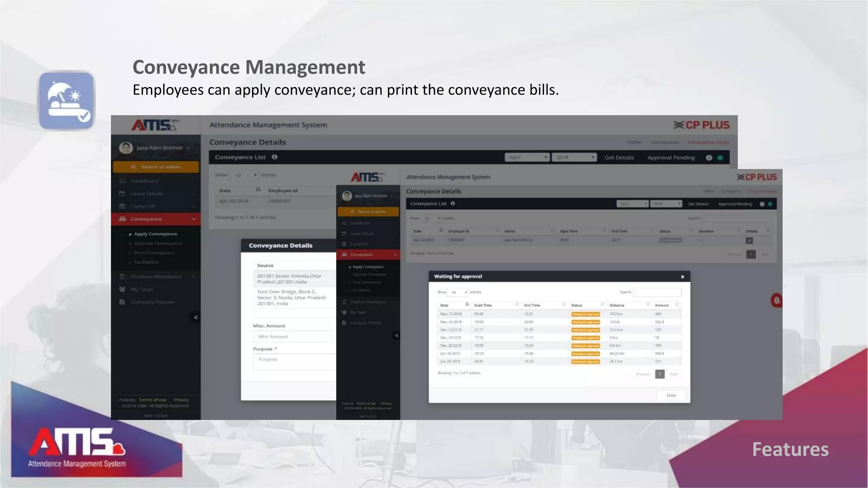Select Print Conveyance in rear window sidebar
The width and height of the screenshot is (868, 488).
[x=154, y=252]
